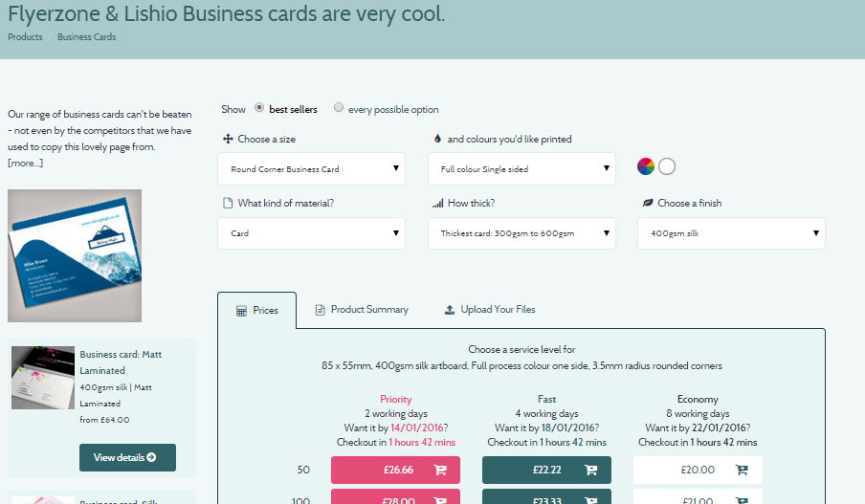Image resolution: width=865 pixels, height=504 pixels.
Task: Click the 'from £64.00' price text
Action: pos(104,420)
